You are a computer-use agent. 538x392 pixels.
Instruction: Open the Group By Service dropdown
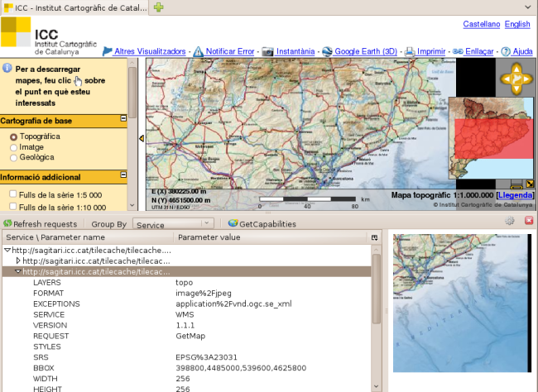(174, 224)
